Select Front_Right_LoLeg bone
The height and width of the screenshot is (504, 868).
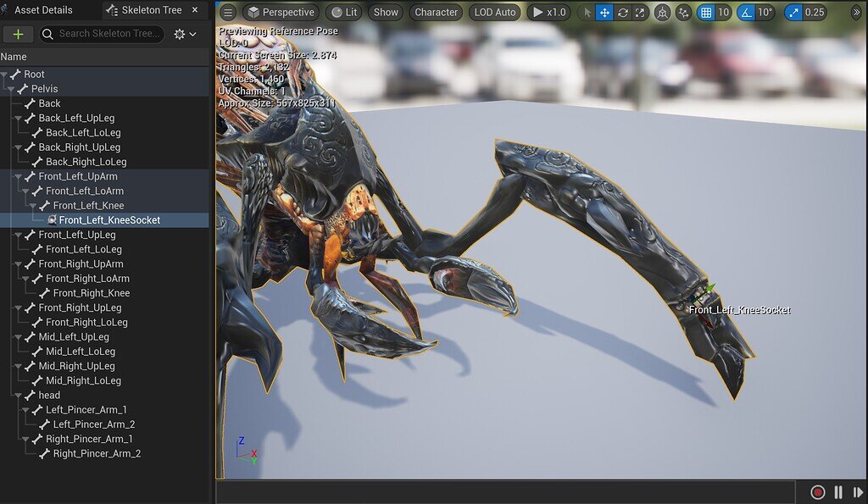click(x=86, y=322)
